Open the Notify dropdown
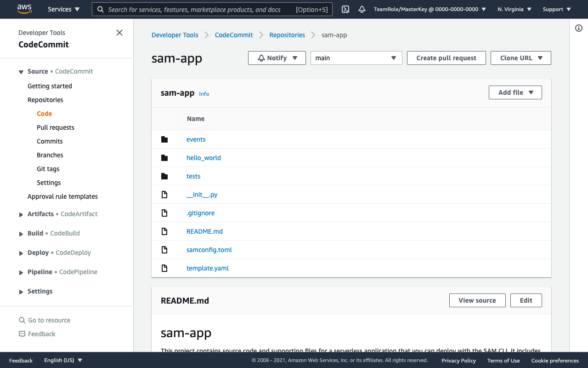The image size is (588, 368). pyautogui.click(x=277, y=58)
